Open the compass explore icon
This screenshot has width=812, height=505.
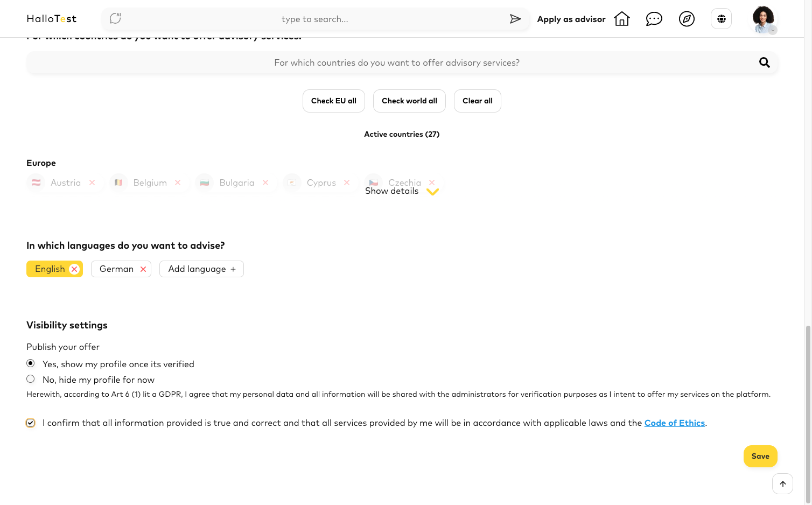(x=687, y=19)
